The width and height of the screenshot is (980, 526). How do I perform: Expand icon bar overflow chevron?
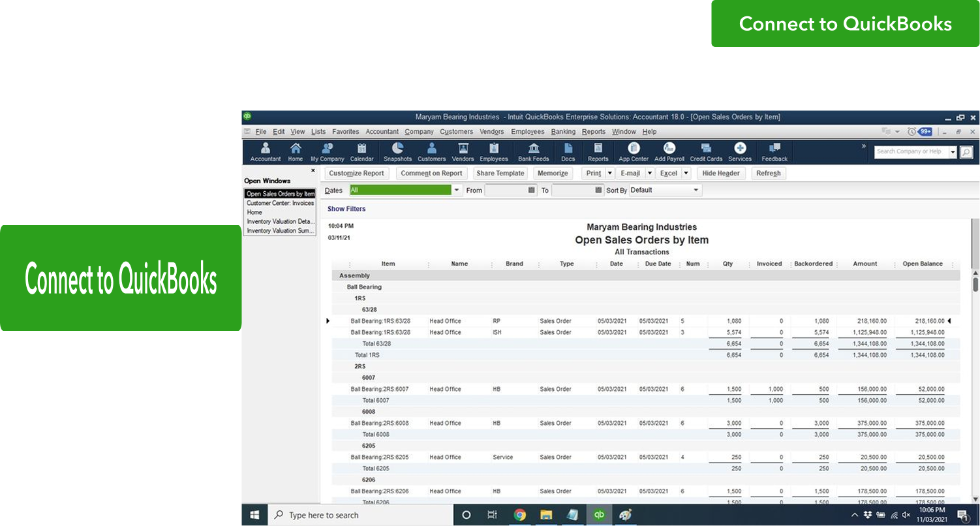coord(864,146)
